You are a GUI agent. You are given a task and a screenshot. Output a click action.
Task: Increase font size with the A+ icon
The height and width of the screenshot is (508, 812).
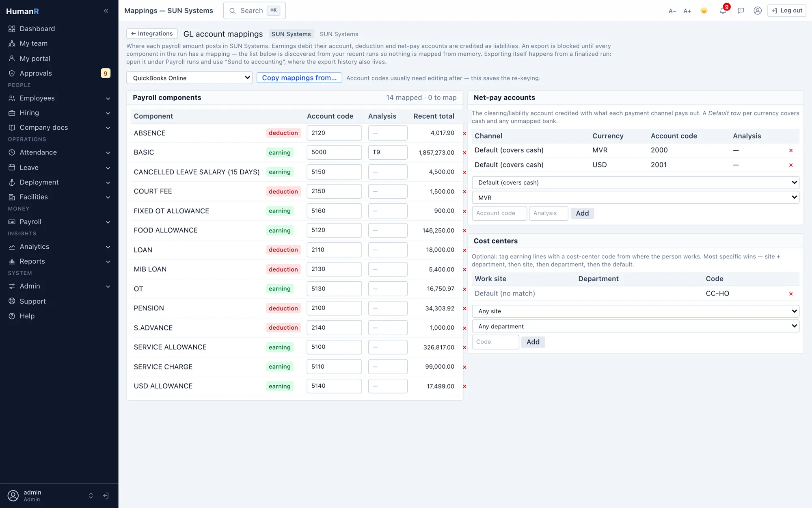[x=687, y=11]
